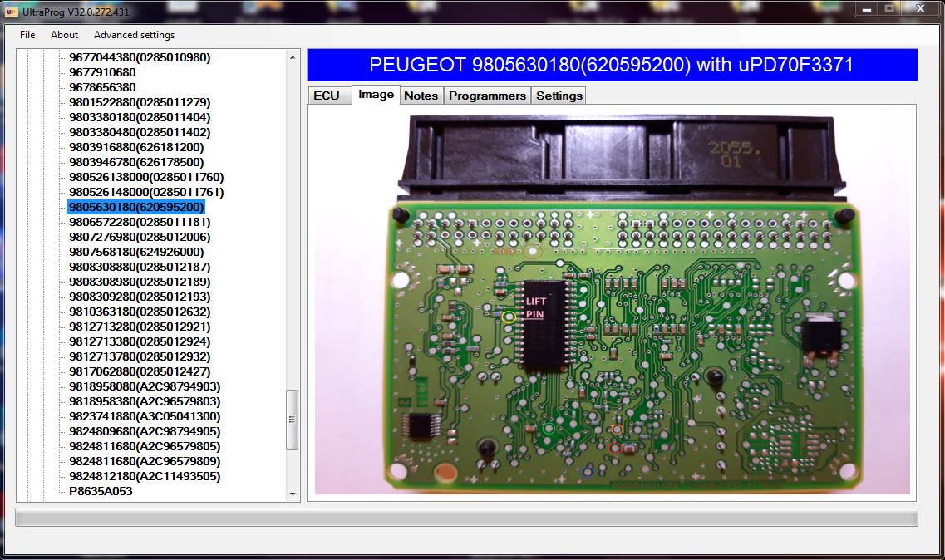This screenshot has height=560, width=945.
Task: Select tree item 9808308880(0285012187)
Action: (x=140, y=267)
